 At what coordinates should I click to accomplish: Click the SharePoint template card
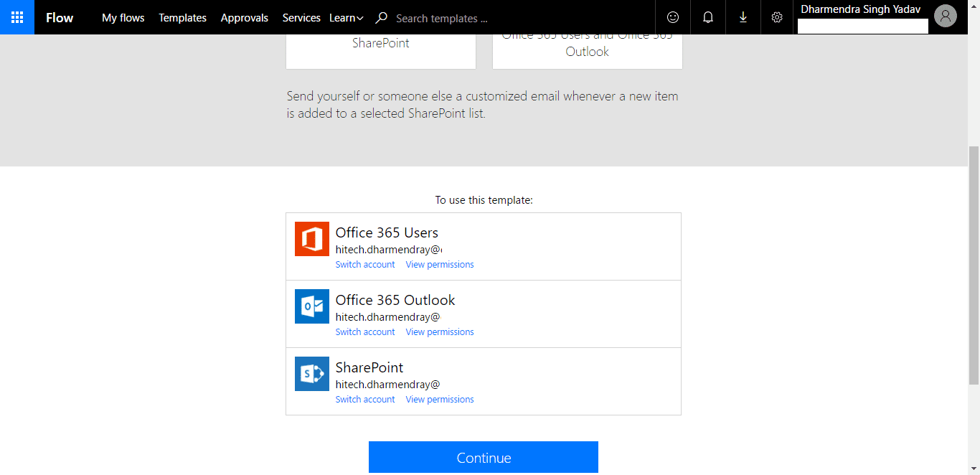381,51
